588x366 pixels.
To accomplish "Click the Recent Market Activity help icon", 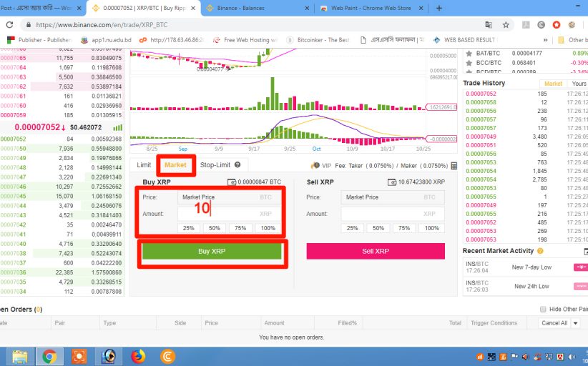I will coord(540,251).
